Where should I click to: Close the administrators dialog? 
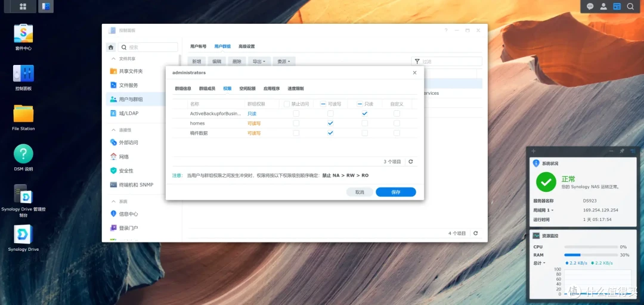(415, 73)
